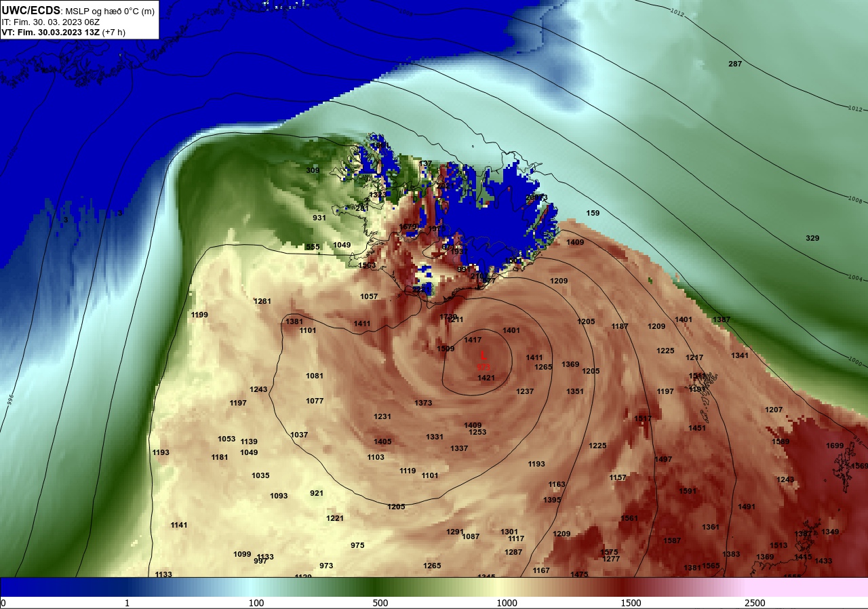Click the 1500 label on the color scale
The height and width of the screenshot is (609, 868).
pos(631,603)
